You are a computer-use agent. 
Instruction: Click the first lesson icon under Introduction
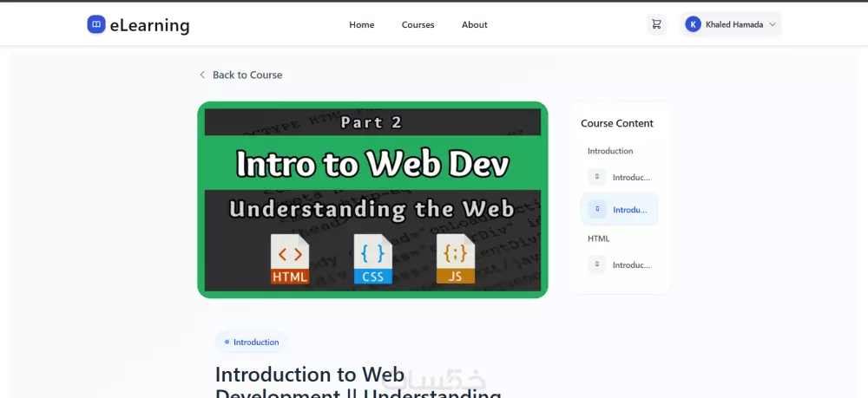click(597, 178)
